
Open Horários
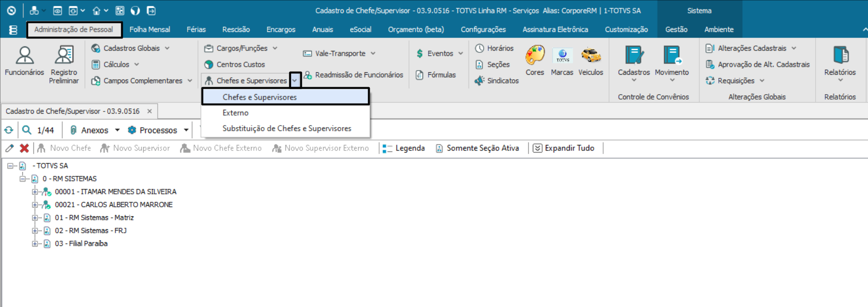[494, 48]
